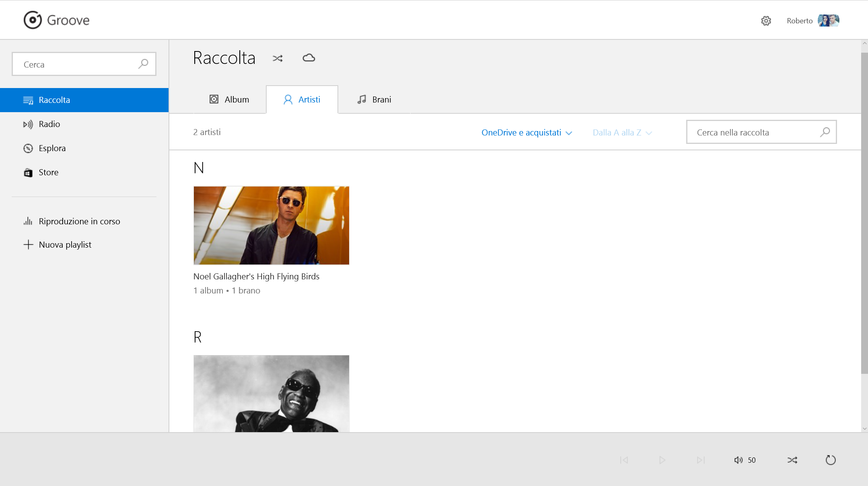Toggle shuffle in the player bar
This screenshot has width=868, height=486.
pyautogui.click(x=792, y=460)
